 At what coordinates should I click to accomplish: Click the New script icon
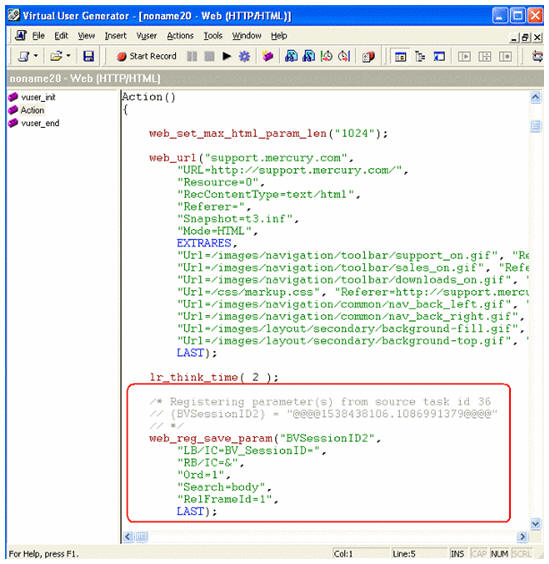pos(24,56)
